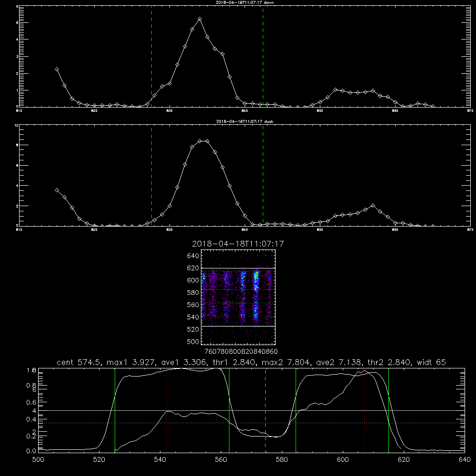Click the x-axis label '500' of bottom plot

[x=38, y=460]
